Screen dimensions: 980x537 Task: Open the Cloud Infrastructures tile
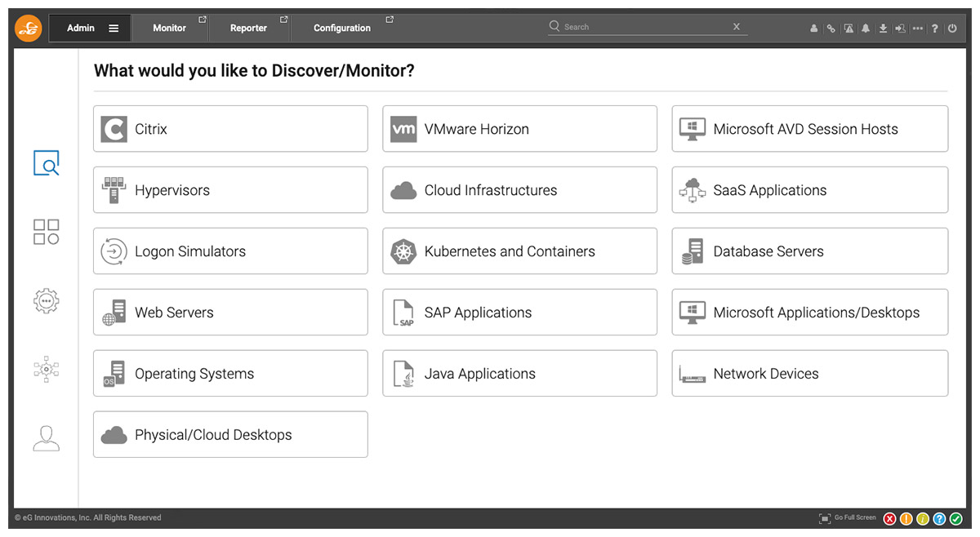519,190
